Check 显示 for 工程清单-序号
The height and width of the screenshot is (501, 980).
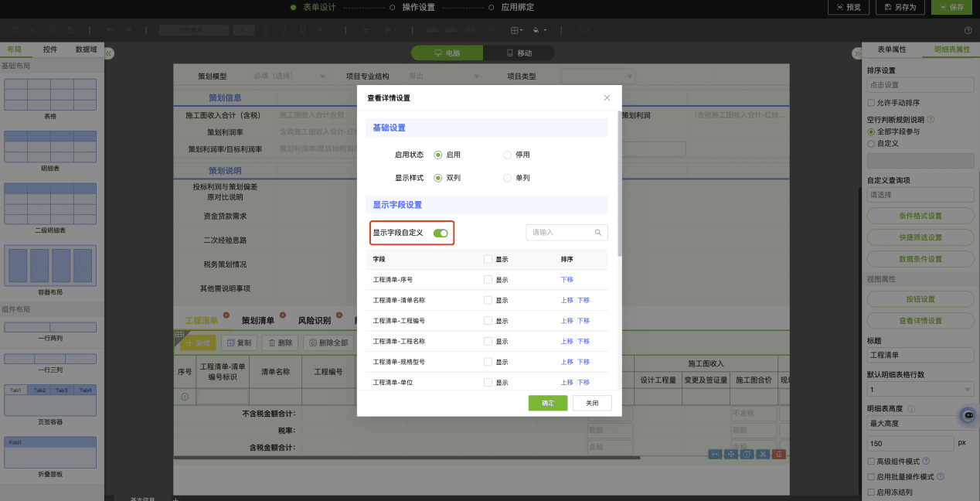click(488, 279)
